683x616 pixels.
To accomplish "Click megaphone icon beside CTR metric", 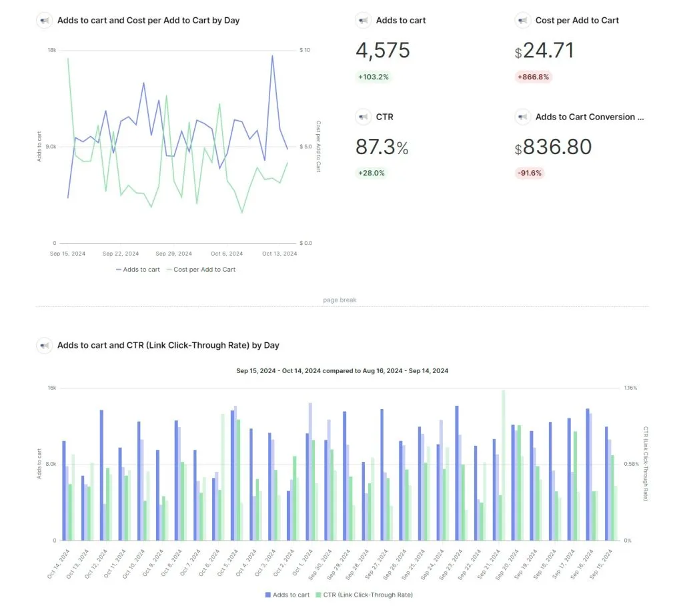I will coord(363,117).
